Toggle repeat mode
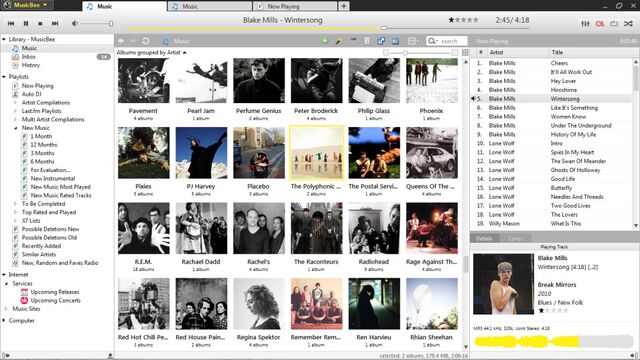This screenshot has height=360, width=640. tap(614, 24)
